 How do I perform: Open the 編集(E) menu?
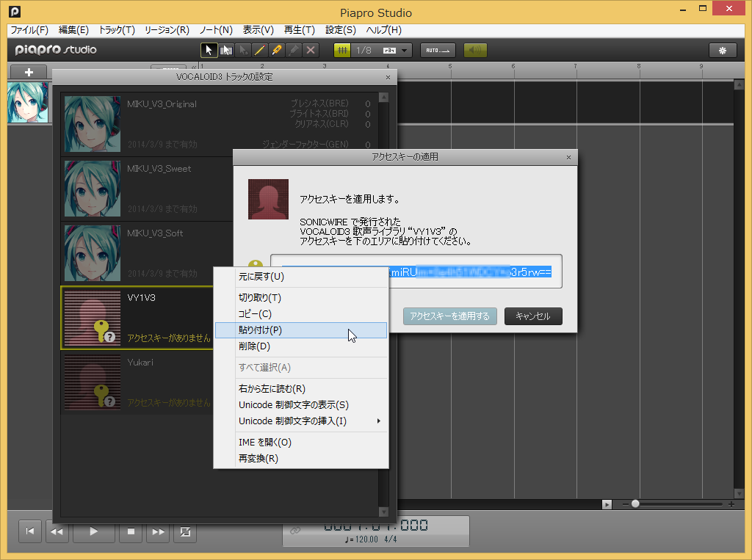[73, 30]
